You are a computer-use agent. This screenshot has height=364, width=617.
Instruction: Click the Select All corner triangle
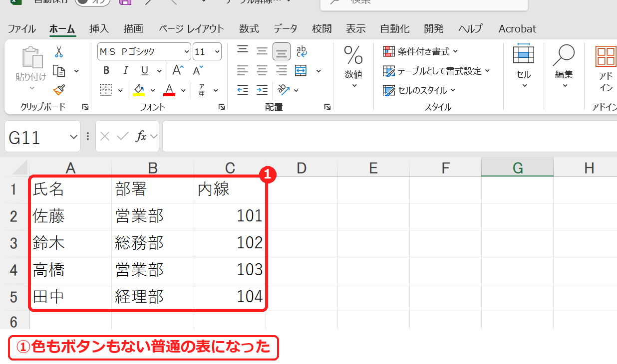(x=19, y=168)
